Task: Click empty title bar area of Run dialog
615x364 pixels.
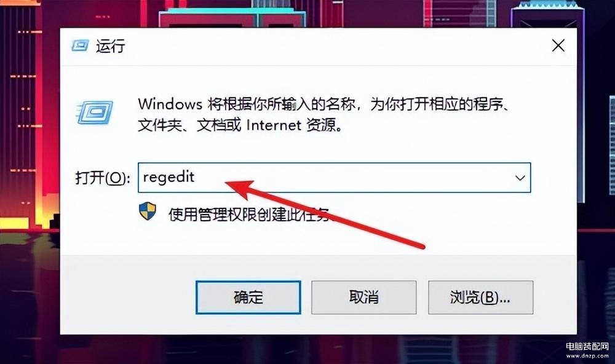Action: [333, 46]
